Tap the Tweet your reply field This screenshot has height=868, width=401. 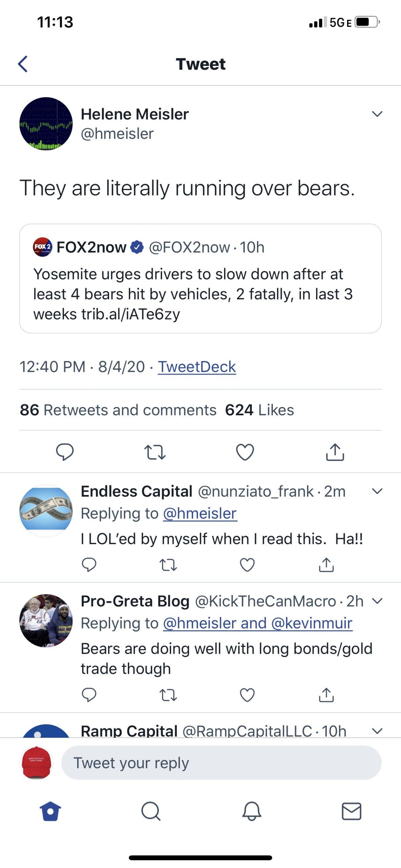[221, 763]
